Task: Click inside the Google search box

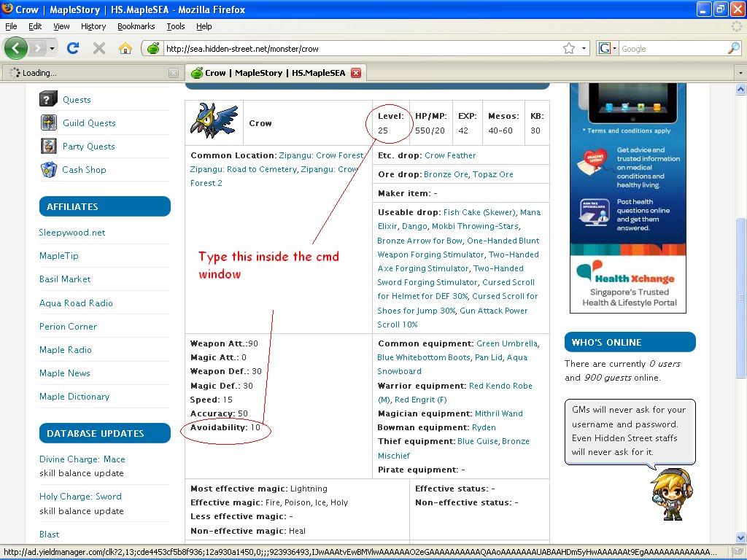Action: 673,48
